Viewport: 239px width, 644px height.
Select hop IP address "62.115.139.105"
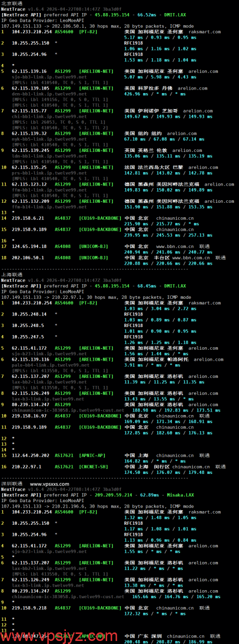coord(31,88)
